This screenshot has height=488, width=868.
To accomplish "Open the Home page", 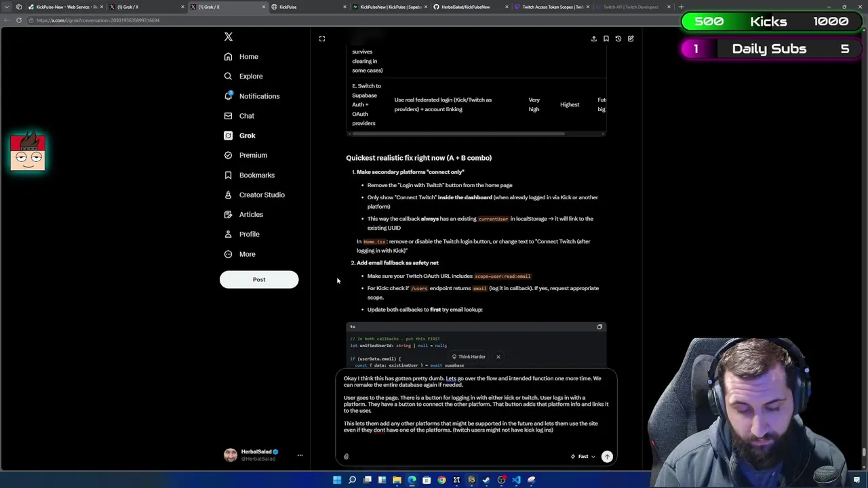I will point(241,57).
